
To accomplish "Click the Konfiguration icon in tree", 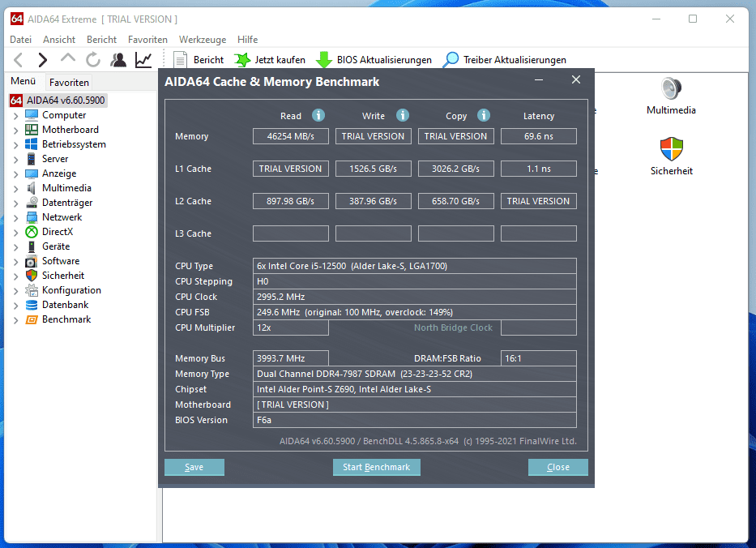I will 32,290.
